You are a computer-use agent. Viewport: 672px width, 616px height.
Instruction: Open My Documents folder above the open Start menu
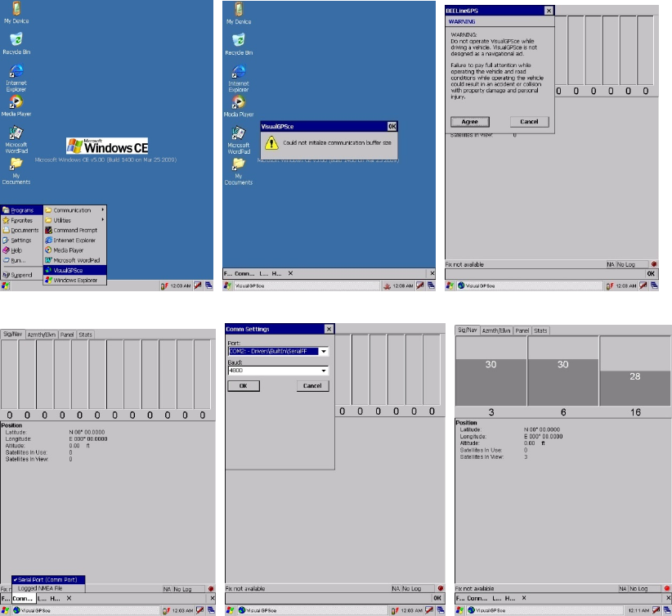pos(16,171)
